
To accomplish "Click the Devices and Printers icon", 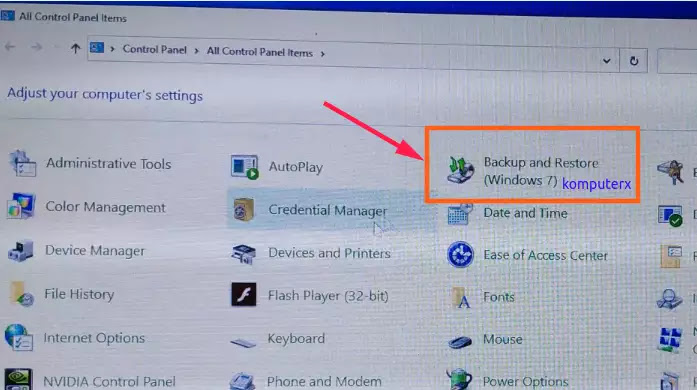I will coord(244,253).
